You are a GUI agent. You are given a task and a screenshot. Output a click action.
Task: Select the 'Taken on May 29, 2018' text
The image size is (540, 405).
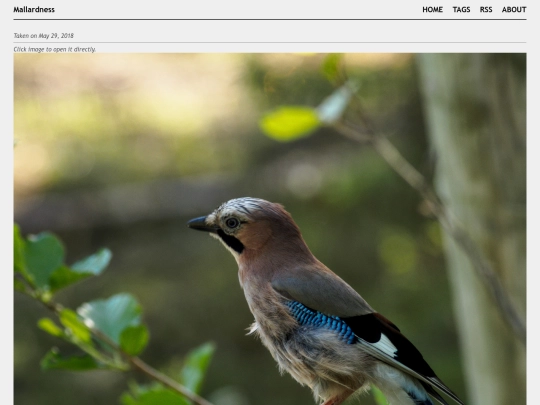tap(44, 35)
